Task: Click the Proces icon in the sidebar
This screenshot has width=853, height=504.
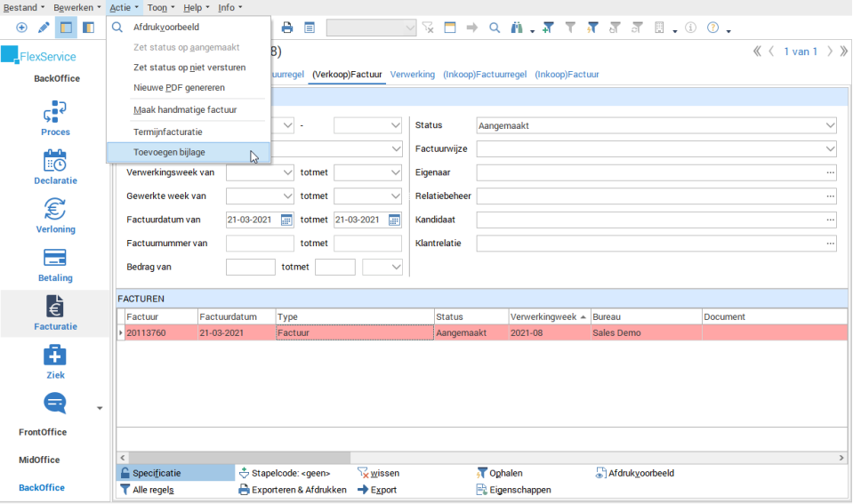Action: click(x=55, y=112)
